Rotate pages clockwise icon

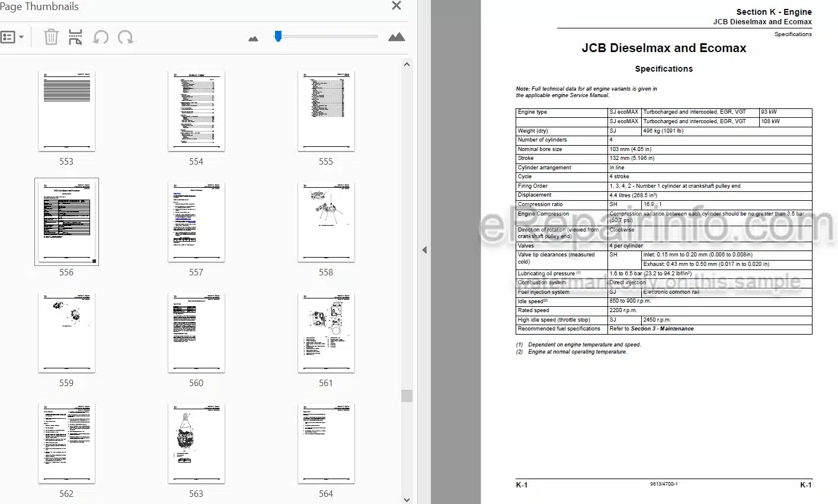125,37
